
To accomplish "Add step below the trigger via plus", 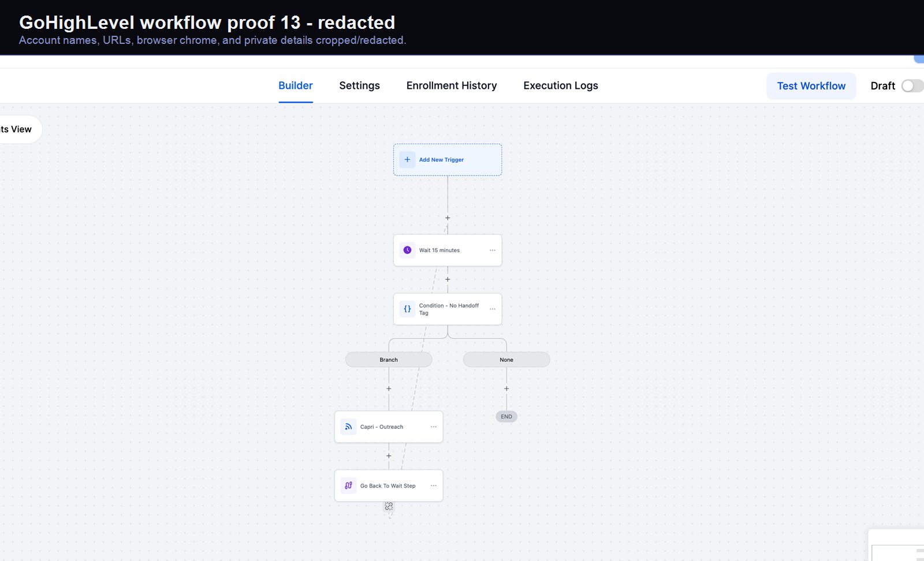I will [448, 218].
